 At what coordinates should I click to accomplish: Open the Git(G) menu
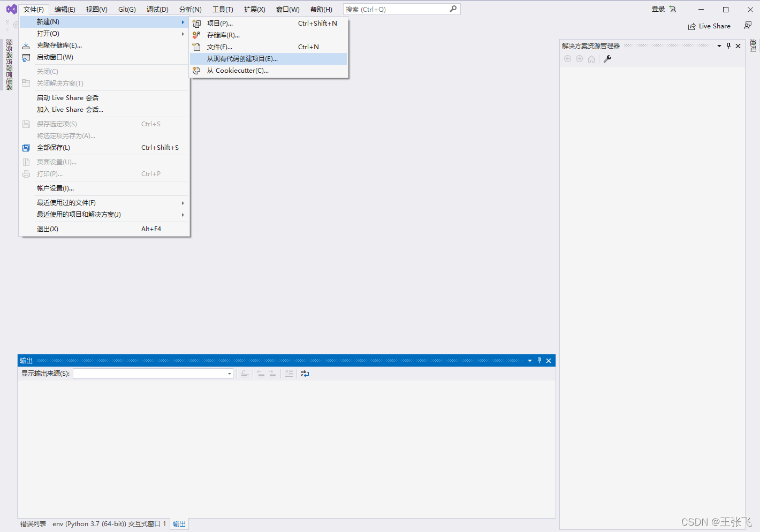[x=127, y=10]
